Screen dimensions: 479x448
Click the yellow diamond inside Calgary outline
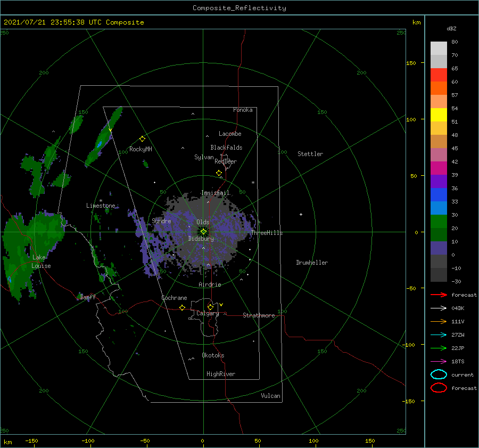pos(210,307)
